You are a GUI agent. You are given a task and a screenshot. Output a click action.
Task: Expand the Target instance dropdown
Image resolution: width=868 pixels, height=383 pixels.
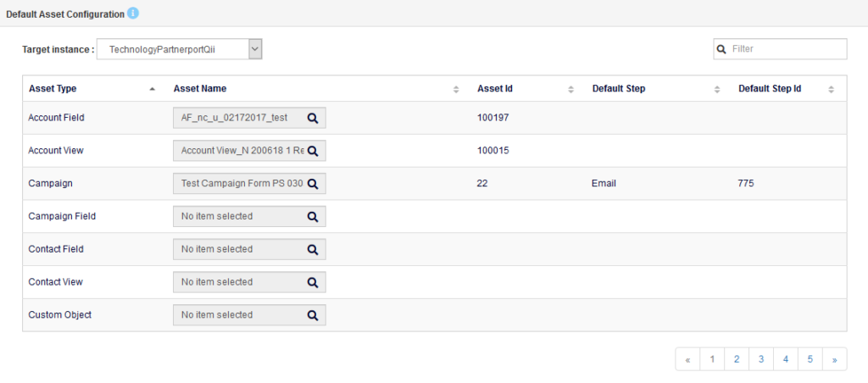coord(255,50)
